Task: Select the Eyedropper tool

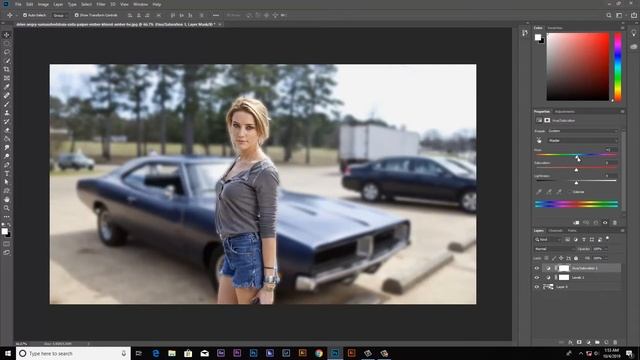Action: (7, 87)
